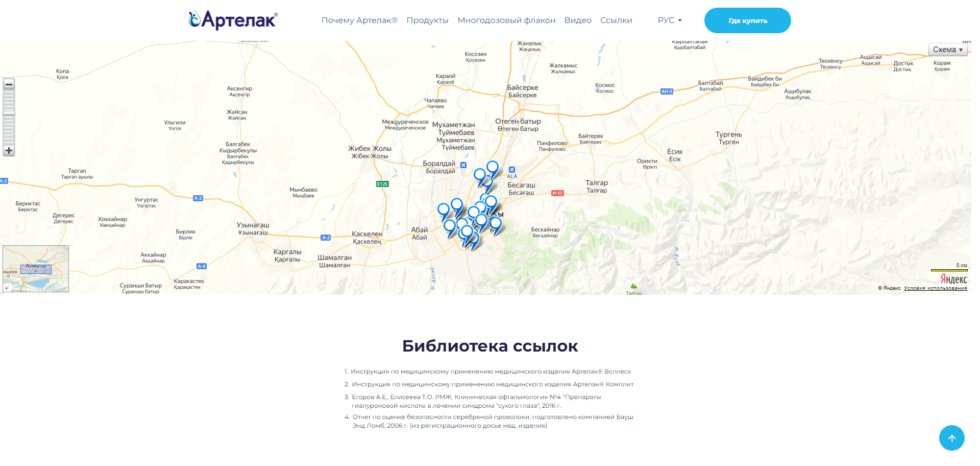Click the Аксенгир label on map
The height and width of the screenshot is (466, 980).
coord(239,91)
